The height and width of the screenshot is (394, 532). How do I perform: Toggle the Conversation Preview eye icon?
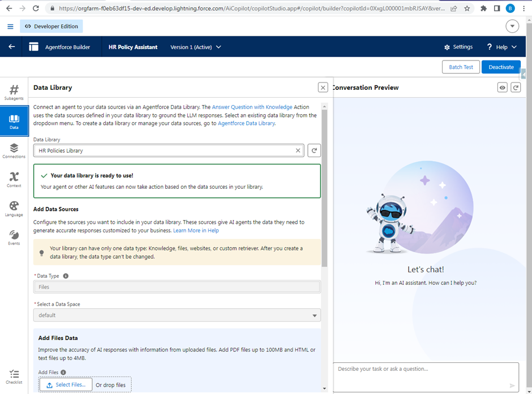(503, 88)
